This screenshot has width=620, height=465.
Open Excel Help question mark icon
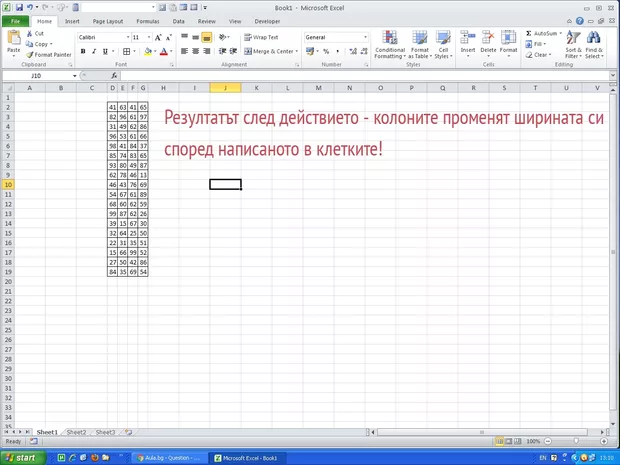[580, 21]
